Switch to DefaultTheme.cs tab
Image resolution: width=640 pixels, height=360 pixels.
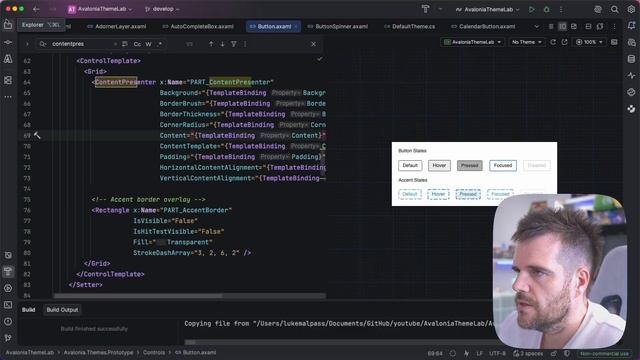tap(409, 27)
